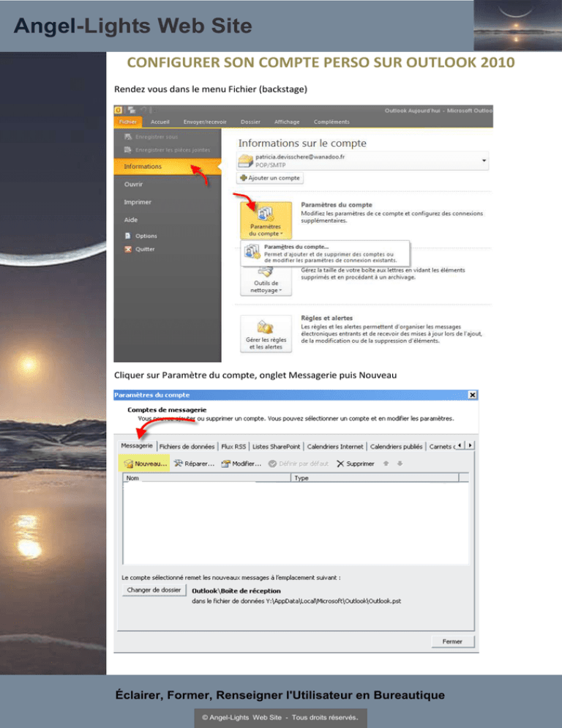Screen dimensions: 562x728
Task: Click the Modifier... toolbar button
Action: (x=241, y=464)
